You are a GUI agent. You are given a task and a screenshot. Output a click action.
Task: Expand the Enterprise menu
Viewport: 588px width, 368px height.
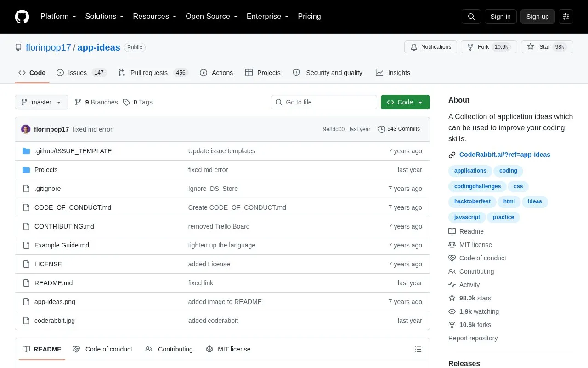point(268,17)
